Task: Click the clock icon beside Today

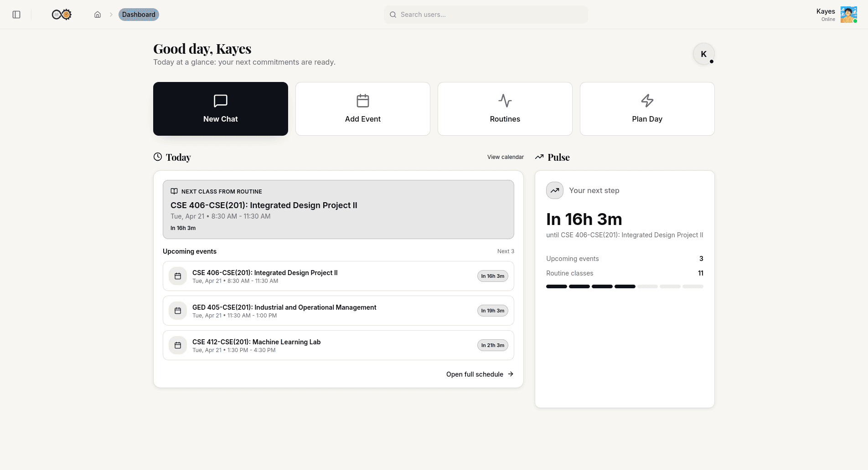Action: point(158,157)
